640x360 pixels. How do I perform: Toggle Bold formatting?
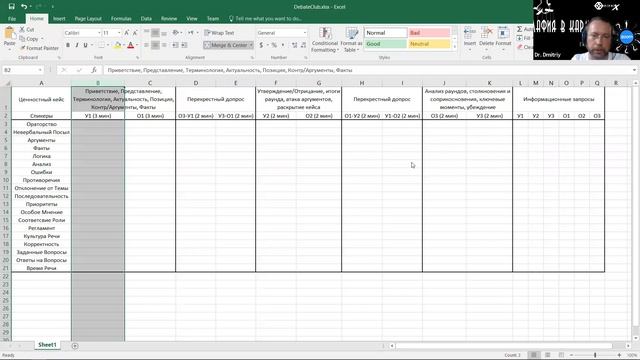pos(68,45)
